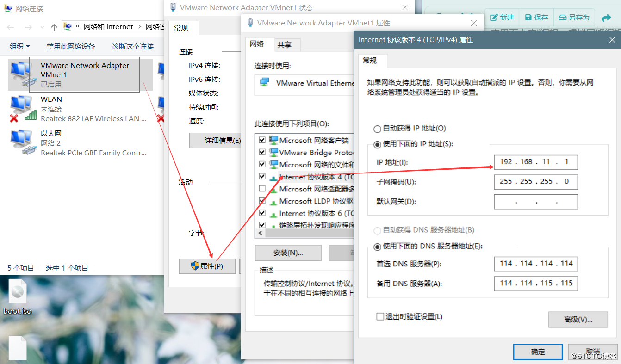Toggle the Internet 协议版本 6 checkbox
The height and width of the screenshot is (364, 621).
pyautogui.click(x=262, y=213)
